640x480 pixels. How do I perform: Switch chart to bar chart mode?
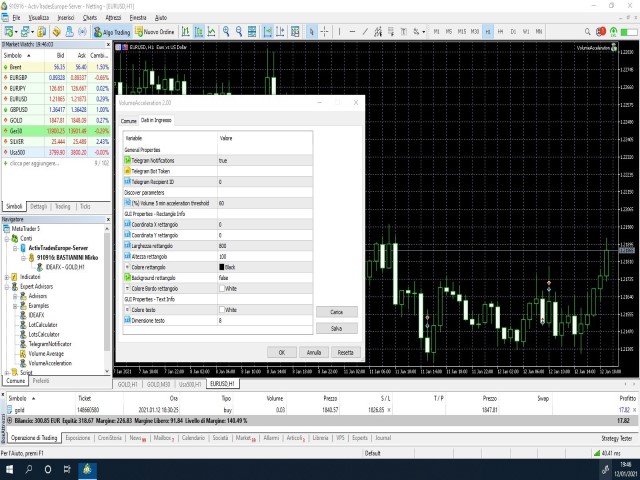186,31
